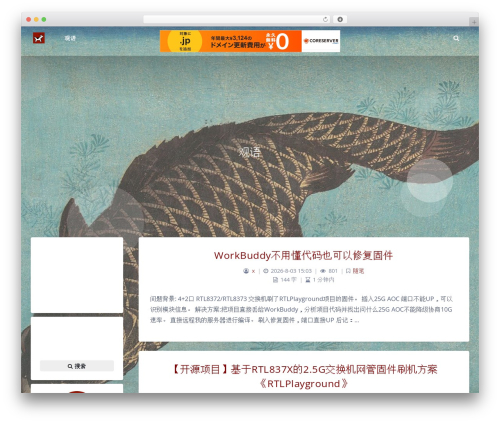Click the WorkBuddy post excerpt text
500x423 pixels.
[x=301, y=309]
